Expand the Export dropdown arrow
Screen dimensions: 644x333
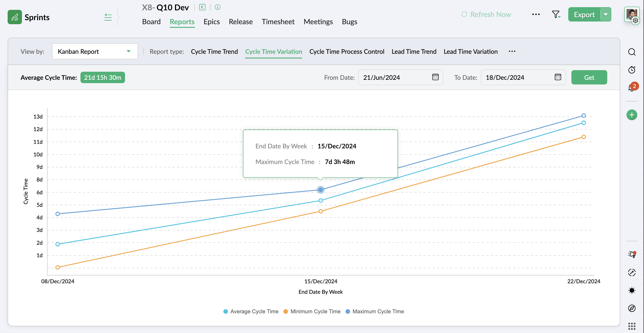[x=606, y=15]
